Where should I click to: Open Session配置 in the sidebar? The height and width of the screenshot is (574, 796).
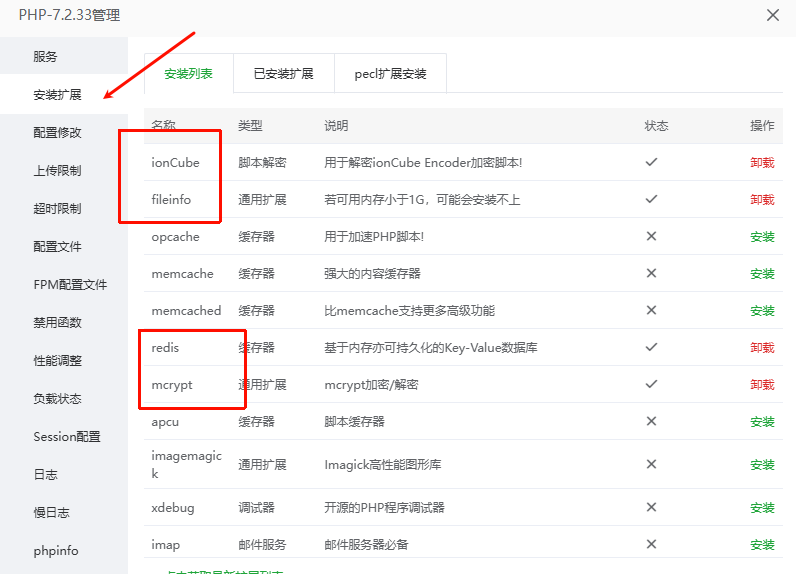[67, 437]
